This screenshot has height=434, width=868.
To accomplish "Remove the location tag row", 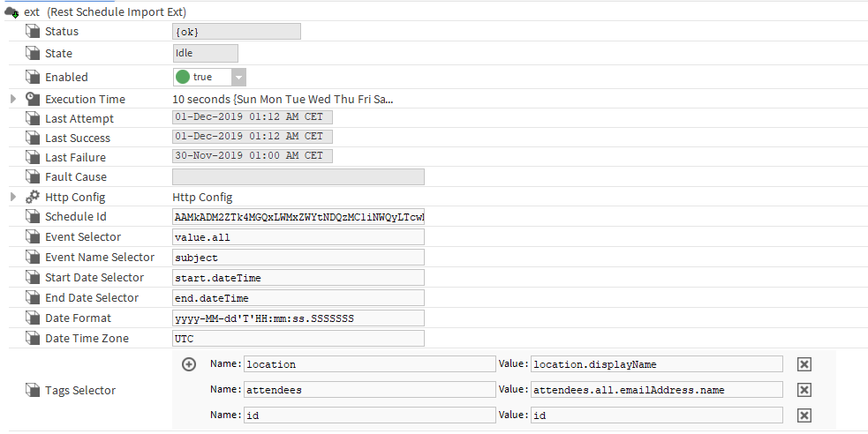I will tap(804, 364).
